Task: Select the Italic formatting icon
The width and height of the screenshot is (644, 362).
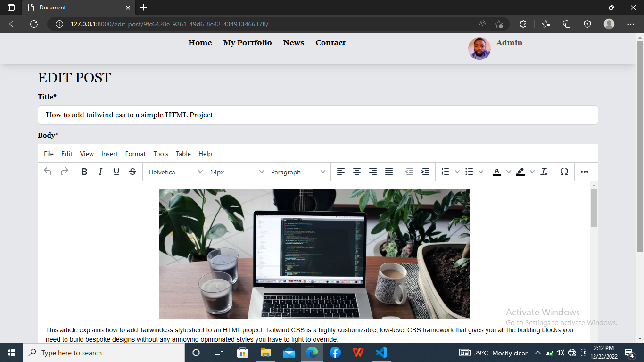Action: click(100, 172)
